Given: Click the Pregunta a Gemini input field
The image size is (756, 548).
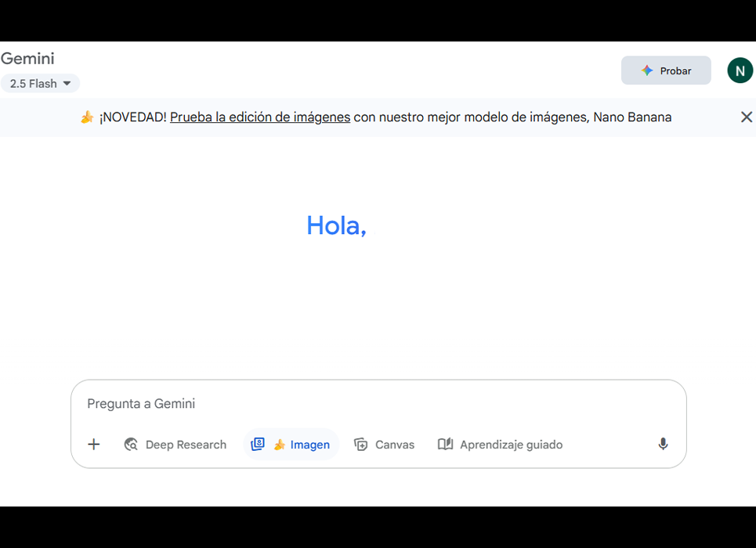Looking at the screenshot, I should (313, 403).
